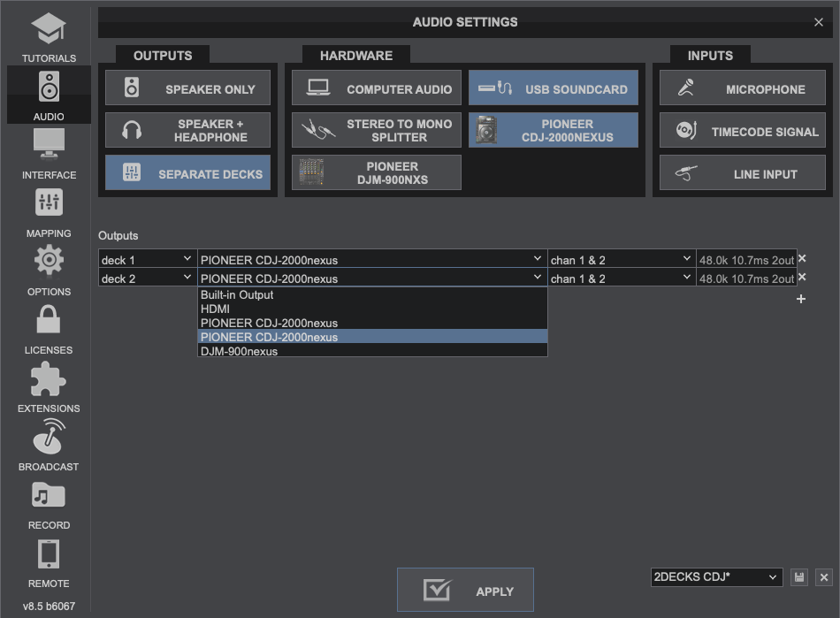The height and width of the screenshot is (618, 840).
Task: Click the INPUTS section header tab
Action: pyautogui.click(x=710, y=55)
